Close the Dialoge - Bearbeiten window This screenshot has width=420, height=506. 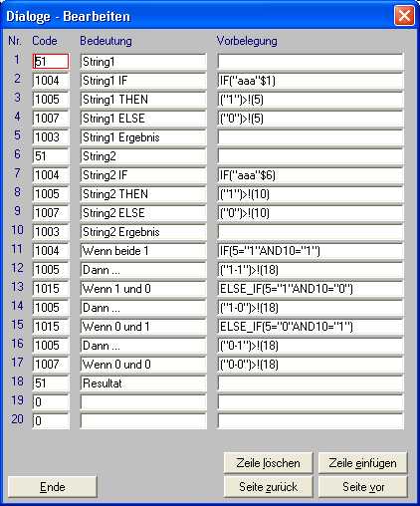404,15
